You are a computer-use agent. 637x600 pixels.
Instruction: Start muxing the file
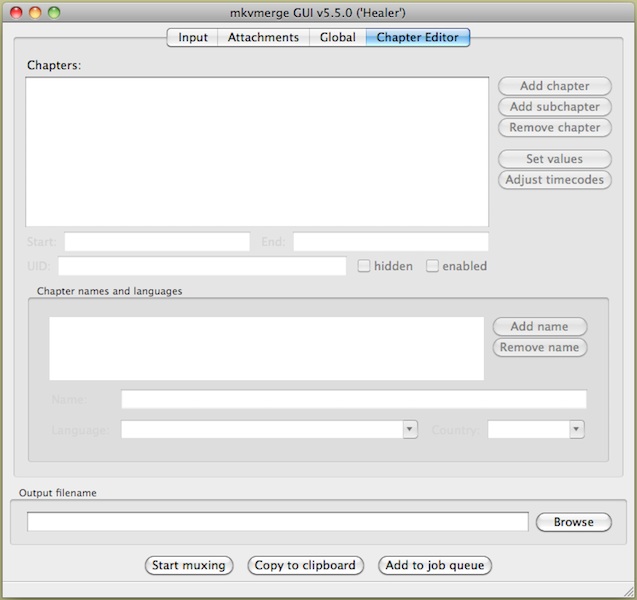189,566
